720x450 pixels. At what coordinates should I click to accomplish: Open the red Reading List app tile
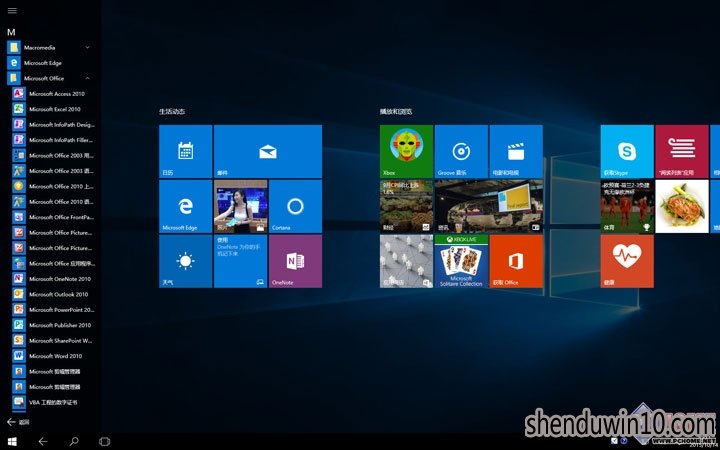[x=682, y=151]
